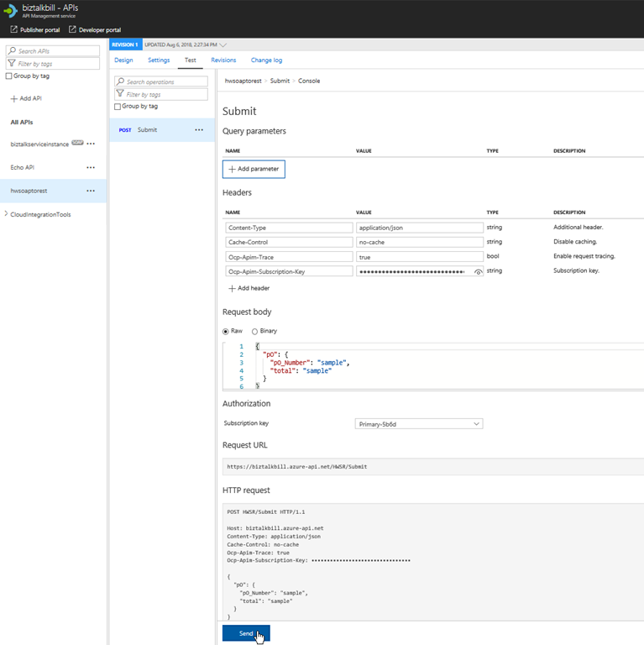644x645 pixels.
Task: Select Echo API in the list
Action: coord(22,167)
